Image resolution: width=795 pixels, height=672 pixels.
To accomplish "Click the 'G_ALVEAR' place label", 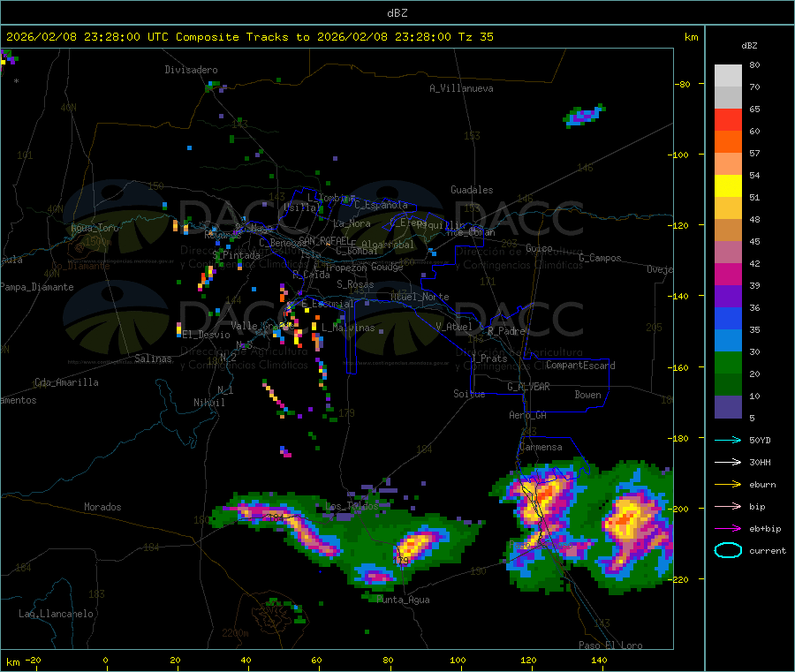I will click(528, 387).
